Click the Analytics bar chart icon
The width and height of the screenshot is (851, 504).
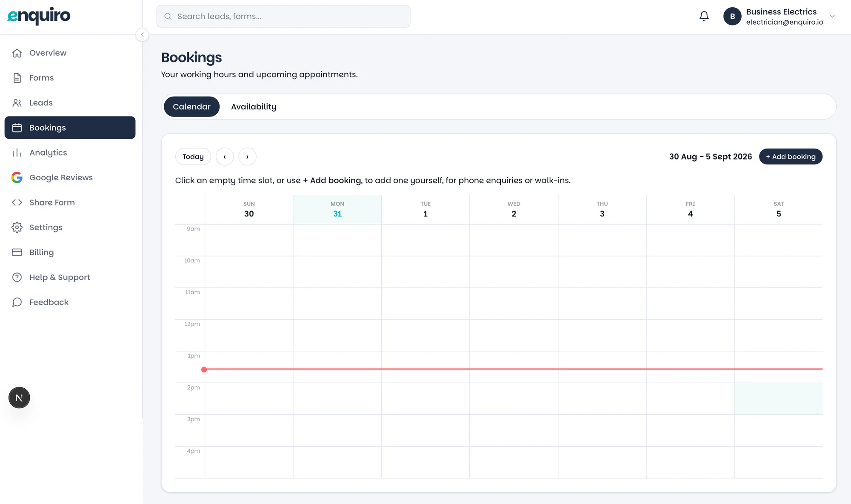(x=17, y=153)
